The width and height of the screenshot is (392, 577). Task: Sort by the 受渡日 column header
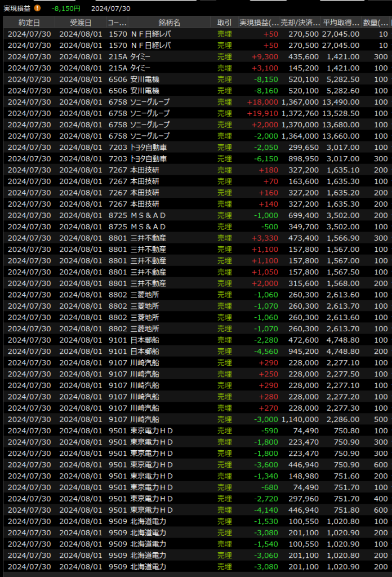click(x=80, y=23)
